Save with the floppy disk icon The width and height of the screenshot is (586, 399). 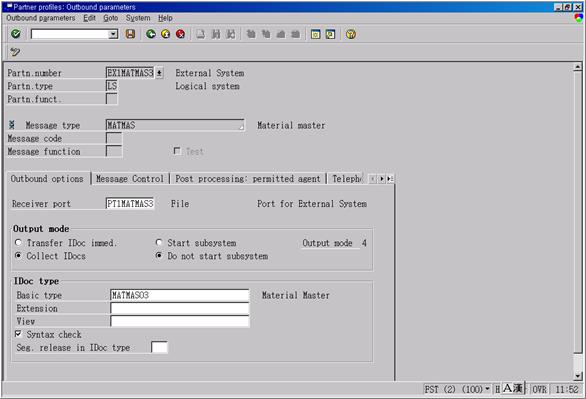click(x=130, y=34)
